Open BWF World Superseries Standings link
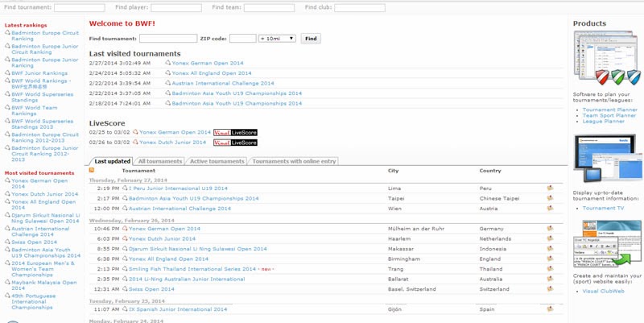Image resolution: width=644 pixels, height=323 pixels. [x=43, y=97]
